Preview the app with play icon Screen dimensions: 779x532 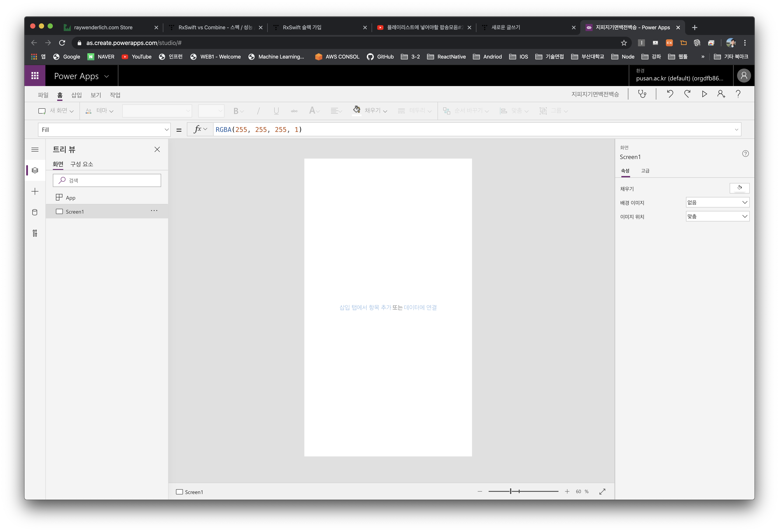click(704, 94)
